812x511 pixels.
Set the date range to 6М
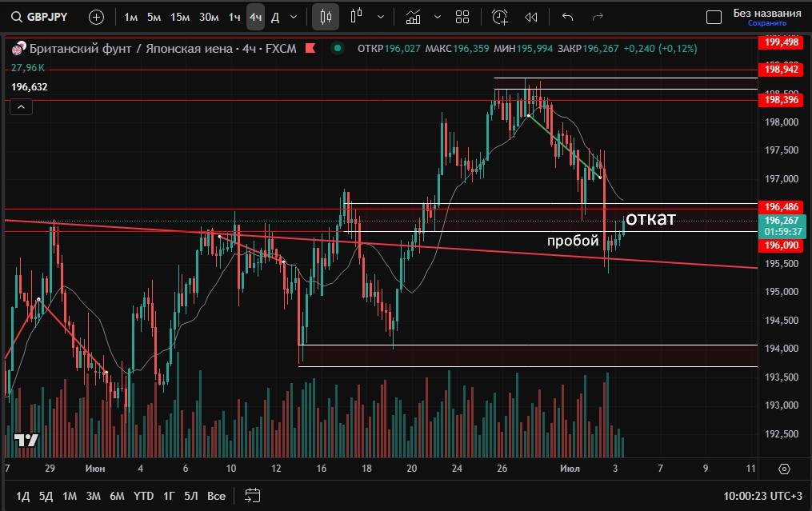(117, 496)
